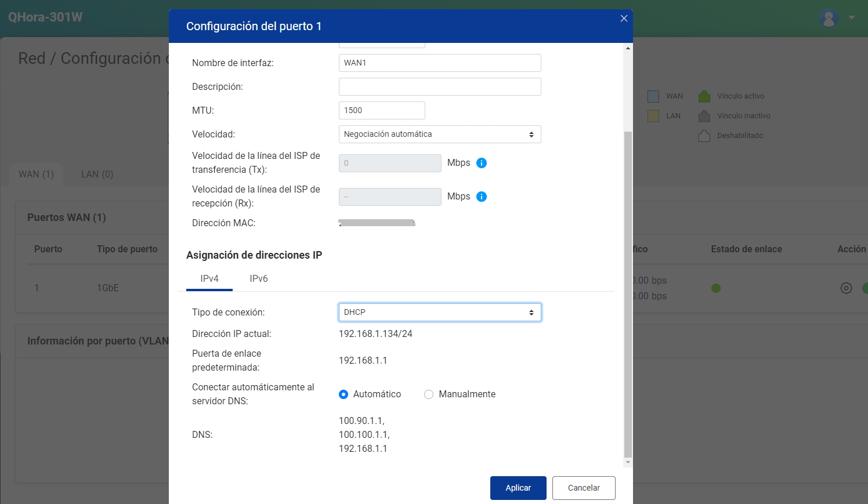
Task: Open the port 1 settings gear icon
Action: pos(846,288)
